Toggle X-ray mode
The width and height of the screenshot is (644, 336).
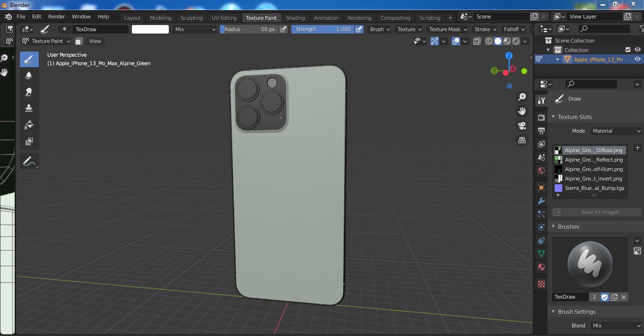click(x=477, y=41)
